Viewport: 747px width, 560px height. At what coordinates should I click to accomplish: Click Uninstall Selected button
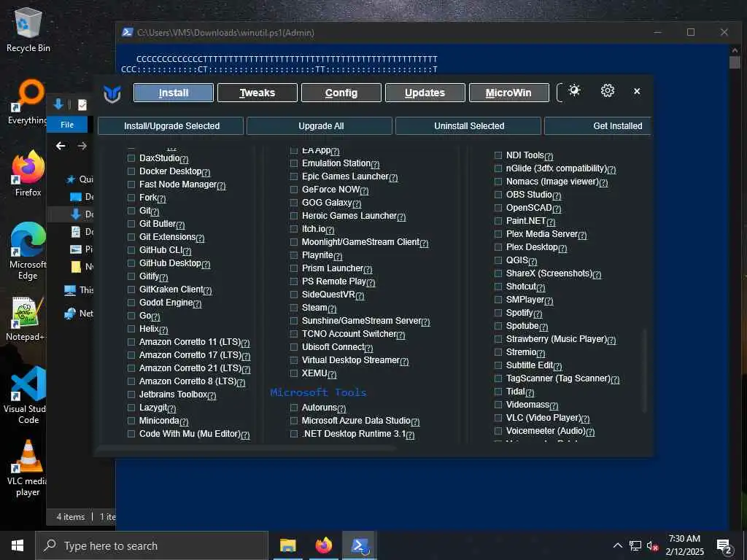coord(469,126)
